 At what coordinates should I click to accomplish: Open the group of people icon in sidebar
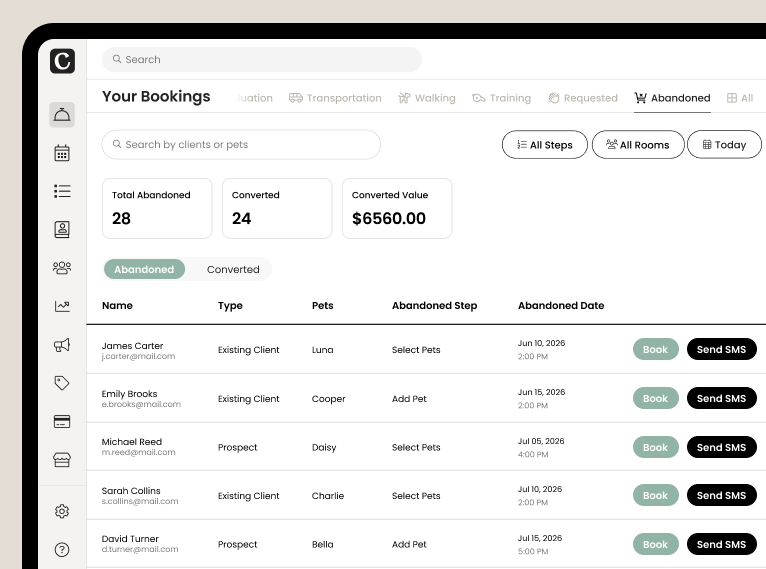(62, 268)
